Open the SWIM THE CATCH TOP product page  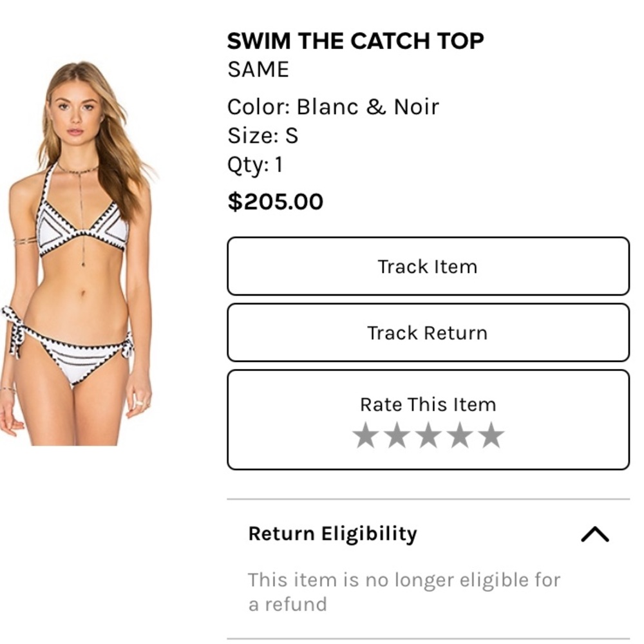click(355, 40)
